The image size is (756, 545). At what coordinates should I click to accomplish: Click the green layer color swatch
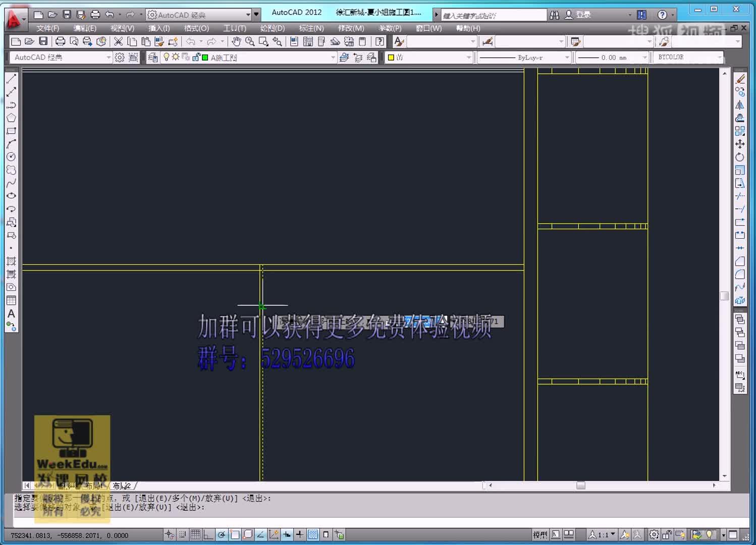204,58
